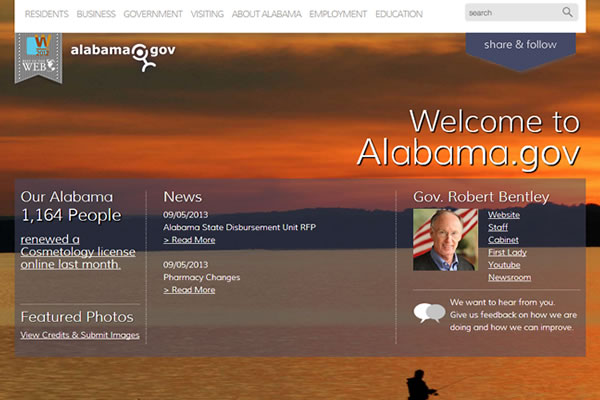The image size is (600, 400).
Task: Open the Governor's Youtube link
Action: click(504, 265)
